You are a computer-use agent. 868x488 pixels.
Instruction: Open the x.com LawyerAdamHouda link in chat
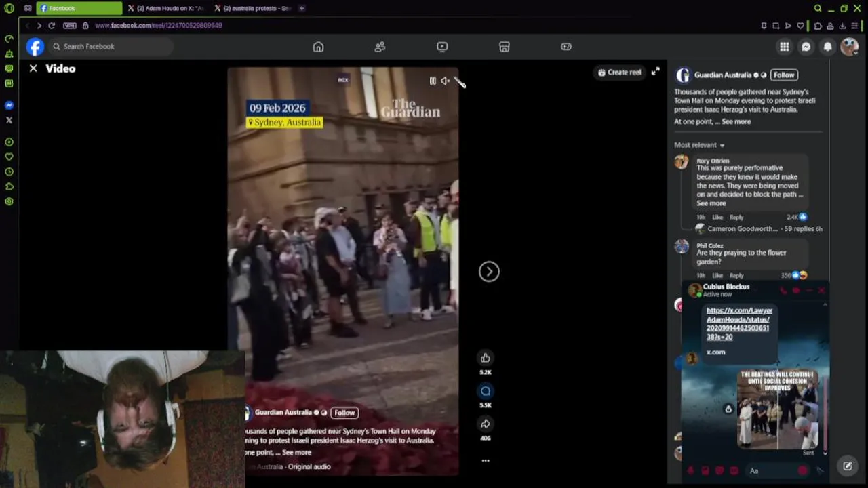point(739,324)
